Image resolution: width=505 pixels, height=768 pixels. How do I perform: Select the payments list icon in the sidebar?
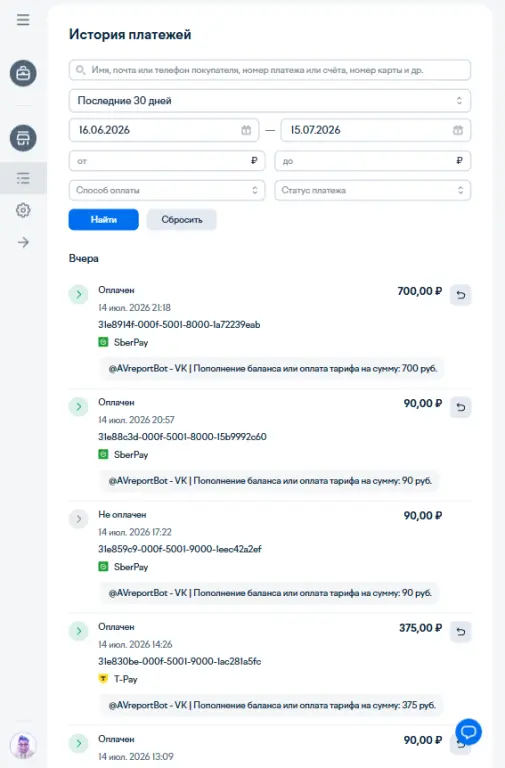[x=23, y=178]
